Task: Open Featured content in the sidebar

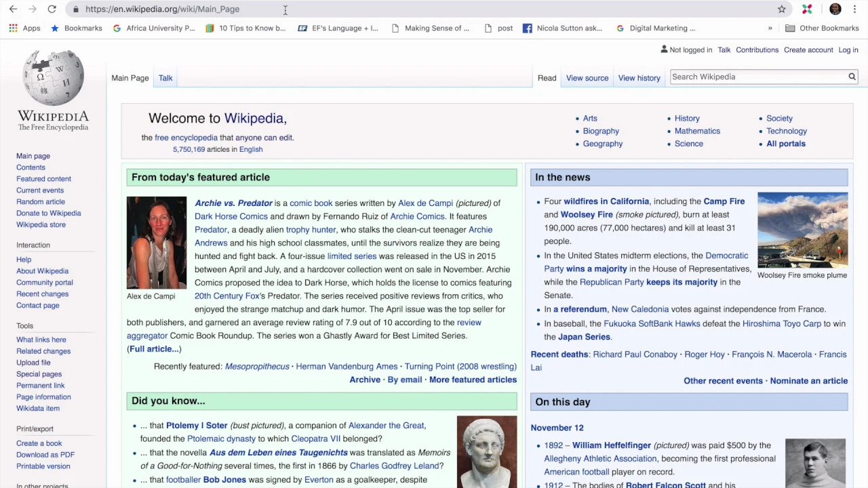Action: 43,179
